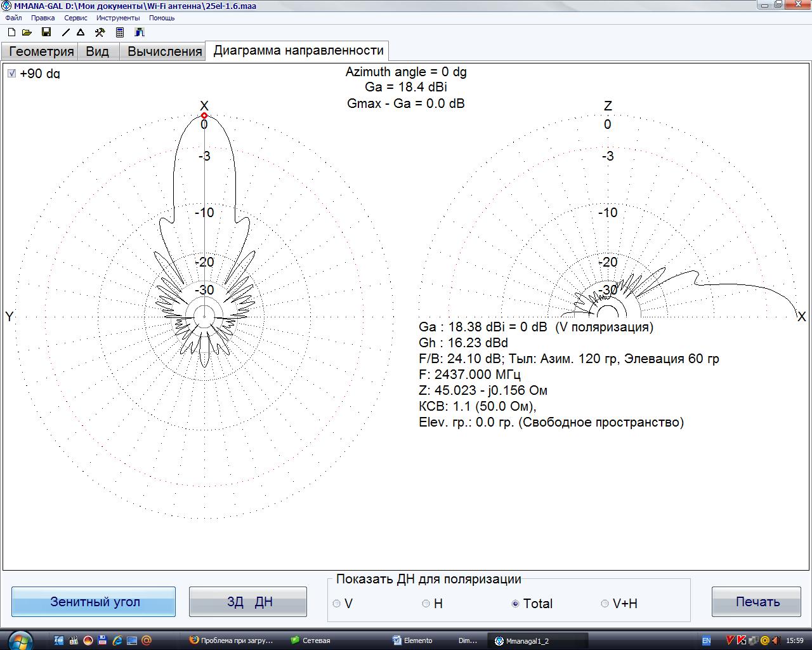Click the network connection tray icon
812x650 pixels.
pyautogui.click(x=752, y=640)
